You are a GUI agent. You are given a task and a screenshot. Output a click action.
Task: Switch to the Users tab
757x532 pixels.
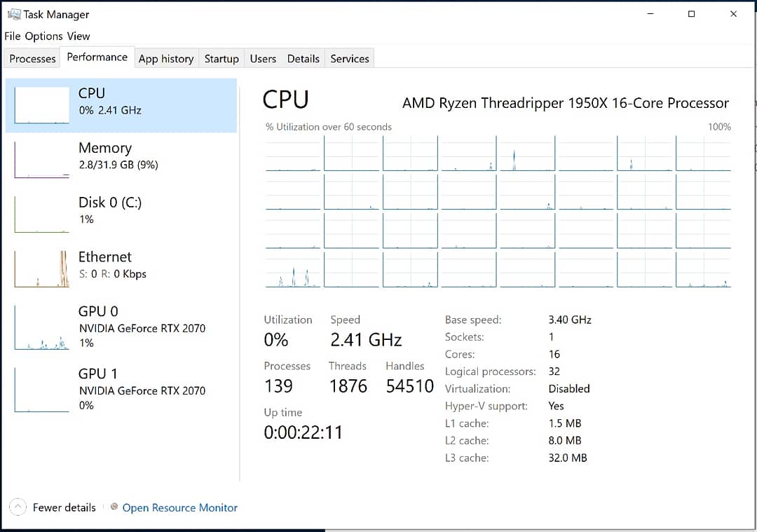pyautogui.click(x=263, y=58)
